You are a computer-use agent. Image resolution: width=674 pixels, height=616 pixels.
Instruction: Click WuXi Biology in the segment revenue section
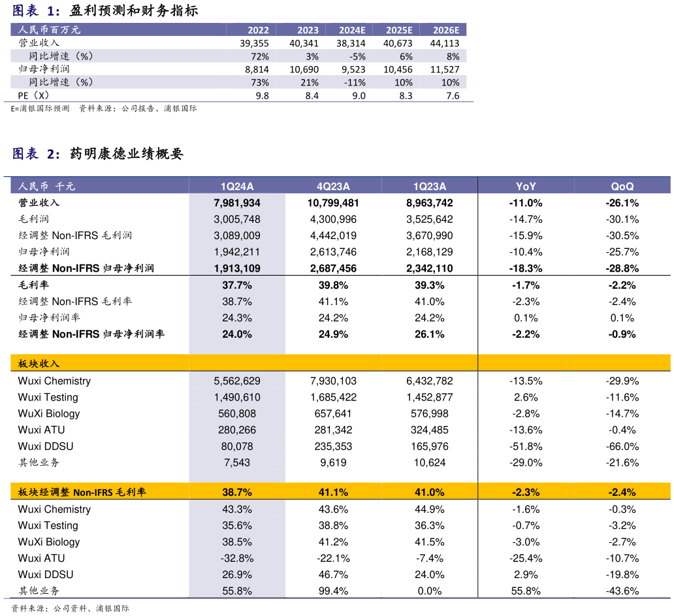click(x=48, y=413)
